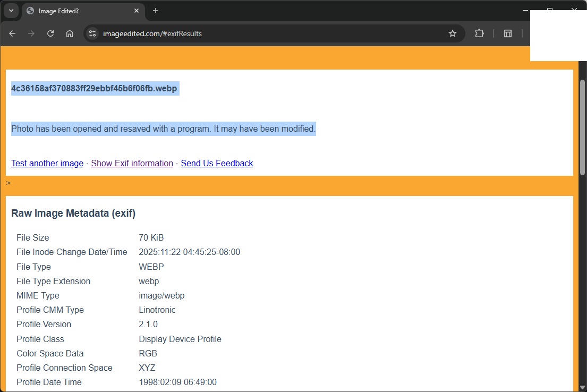The height and width of the screenshot is (392, 587).
Task: Open the tab groups layout icon
Action: click(x=508, y=33)
